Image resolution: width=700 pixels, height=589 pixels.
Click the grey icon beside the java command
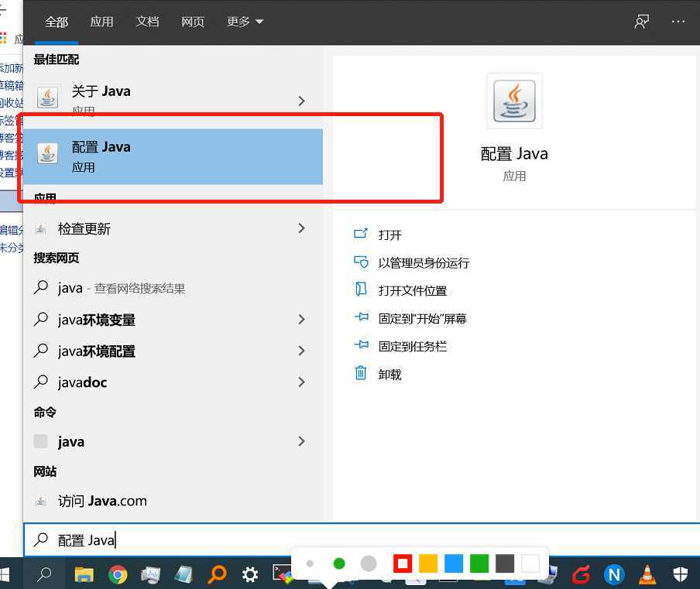[40, 441]
